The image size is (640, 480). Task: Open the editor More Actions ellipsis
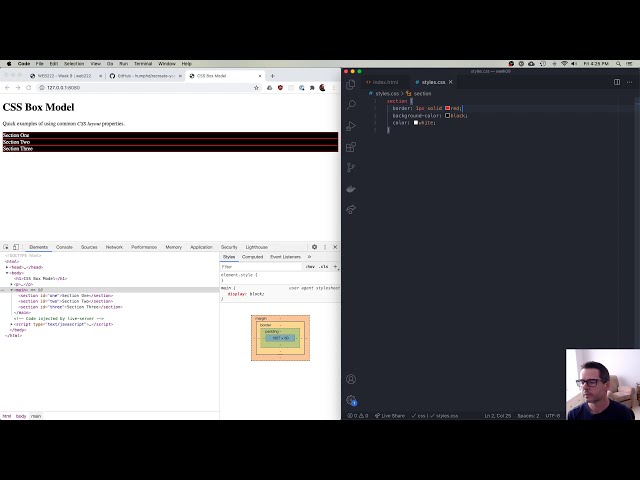629,82
